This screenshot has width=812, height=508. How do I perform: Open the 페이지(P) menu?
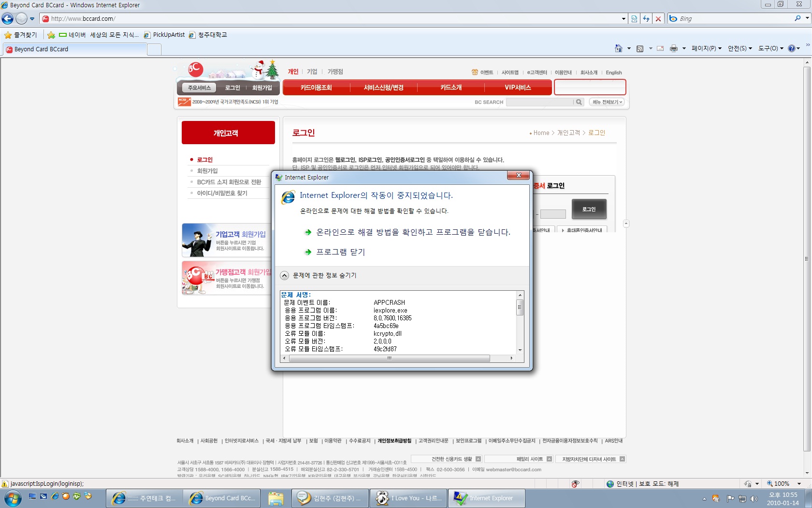(706, 48)
